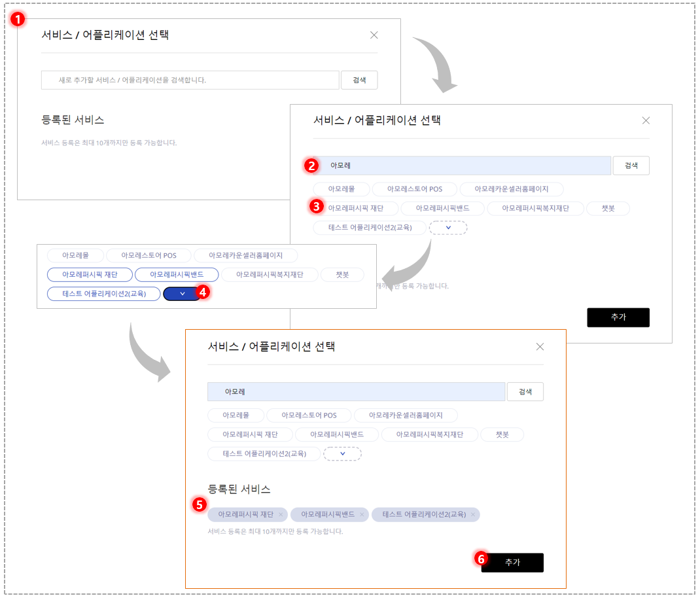This screenshot has height=598, width=700.
Task: Click 검색 button in the empty-search dialog
Action: [359, 80]
